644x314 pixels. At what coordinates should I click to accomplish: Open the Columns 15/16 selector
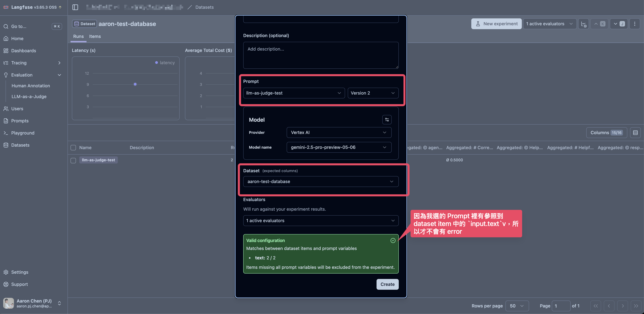click(x=606, y=133)
